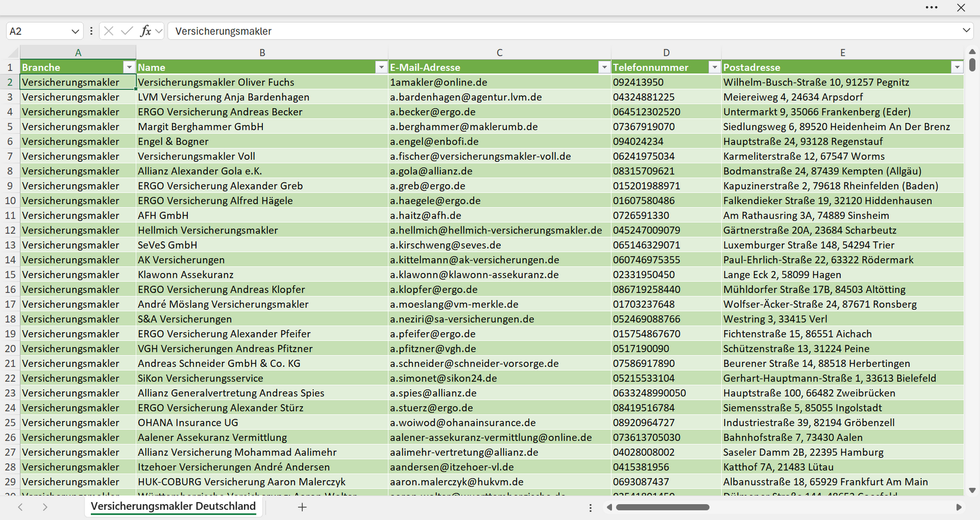Click the sheet bar options vertical dots
Image resolution: width=980 pixels, height=520 pixels.
(x=590, y=507)
